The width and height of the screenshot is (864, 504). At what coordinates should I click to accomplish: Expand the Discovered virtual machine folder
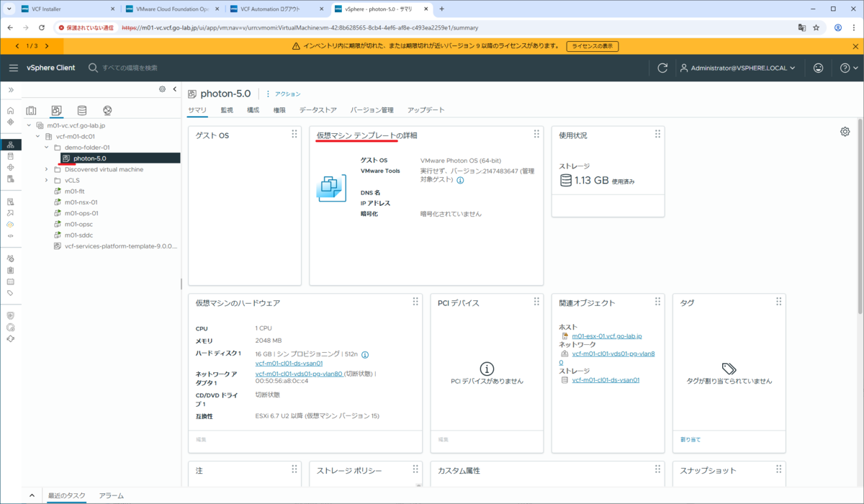[47, 169]
